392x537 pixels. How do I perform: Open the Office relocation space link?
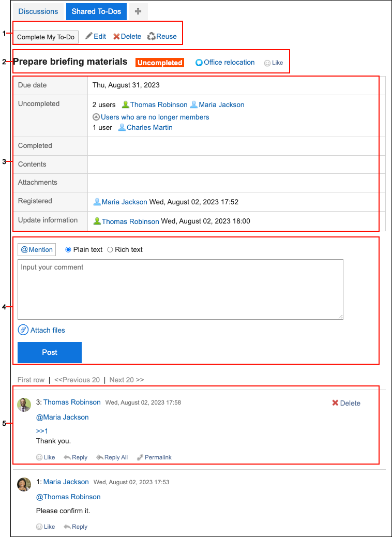click(229, 62)
